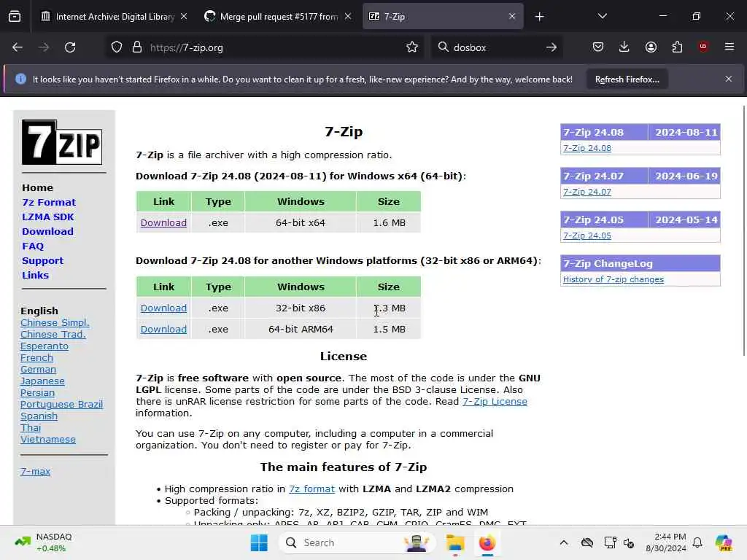Open the 7-Zip 24.08 news link
This screenshot has height=560, width=747.
coord(587,148)
